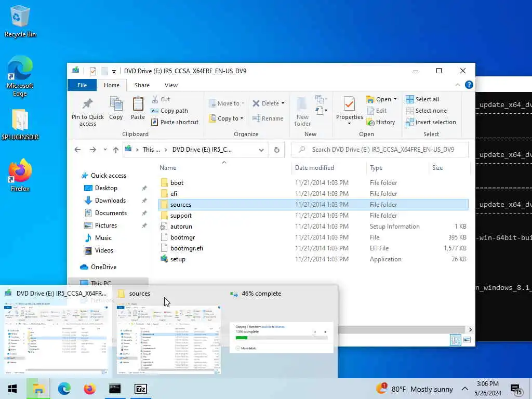The width and height of the screenshot is (532, 399).
Task: Click the Edit command in ribbon
Action: 377,111
